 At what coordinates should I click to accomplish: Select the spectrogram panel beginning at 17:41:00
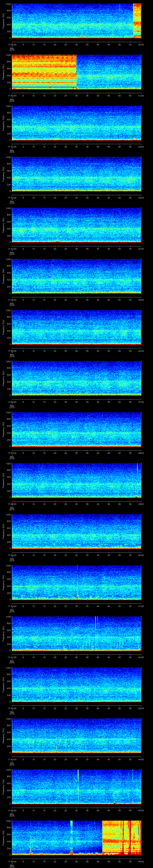pos(76,633)
